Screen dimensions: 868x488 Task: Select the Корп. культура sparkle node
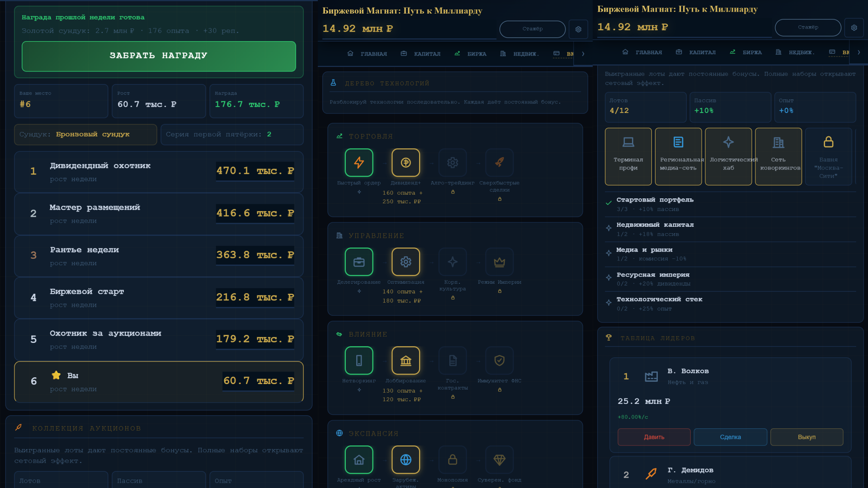click(x=453, y=262)
